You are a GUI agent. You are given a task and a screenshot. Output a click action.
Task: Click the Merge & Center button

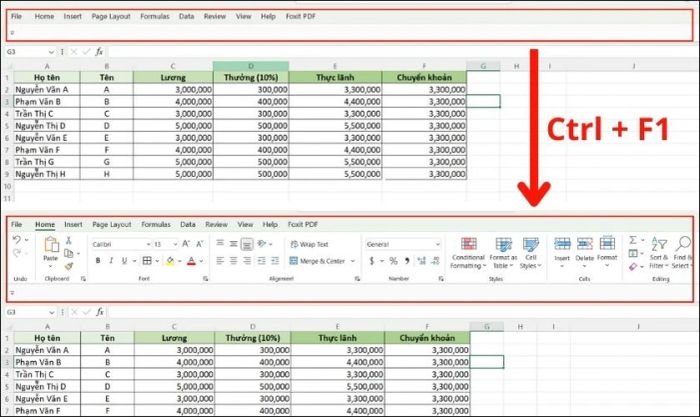coord(317,261)
